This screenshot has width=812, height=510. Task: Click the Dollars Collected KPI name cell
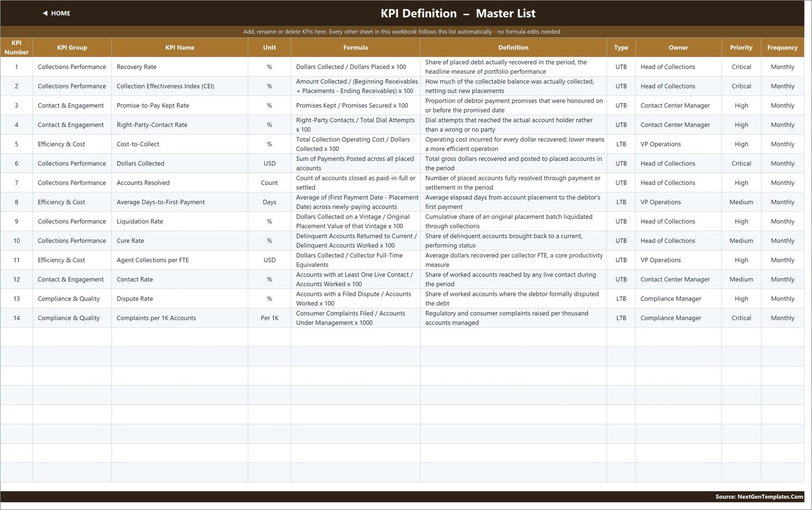[x=180, y=163]
